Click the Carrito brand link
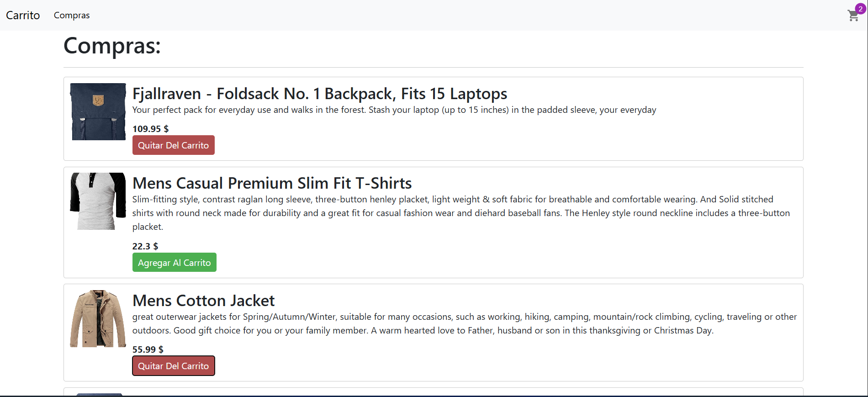This screenshot has width=868, height=397. (23, 15)
